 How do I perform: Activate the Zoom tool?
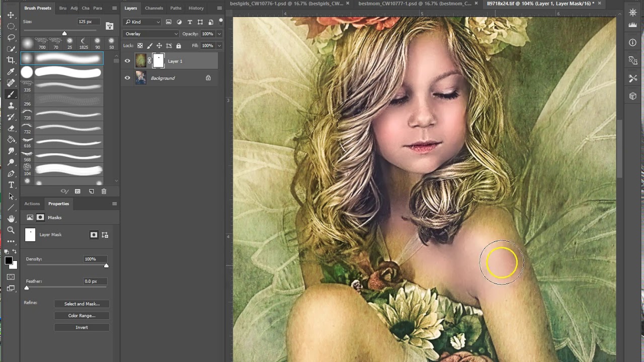[11, 230]
